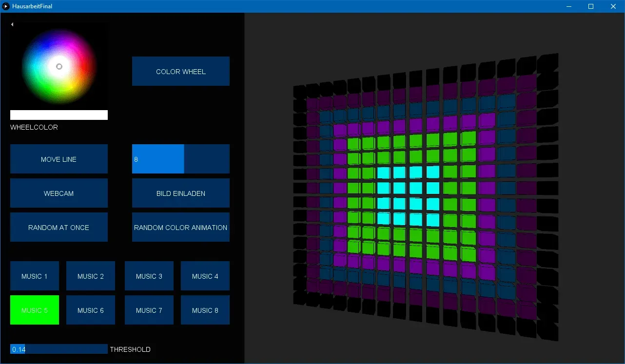Screen dimensions: 625x364
Task: Minimize the HausarbeitFinal window
Action: pos(569,6)
